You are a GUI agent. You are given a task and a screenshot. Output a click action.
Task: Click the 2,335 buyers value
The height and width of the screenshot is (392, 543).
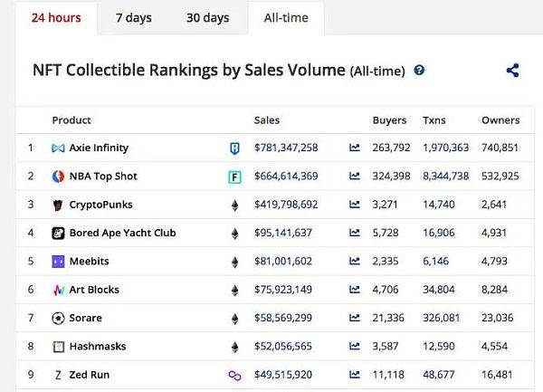(x=386, y=261)
